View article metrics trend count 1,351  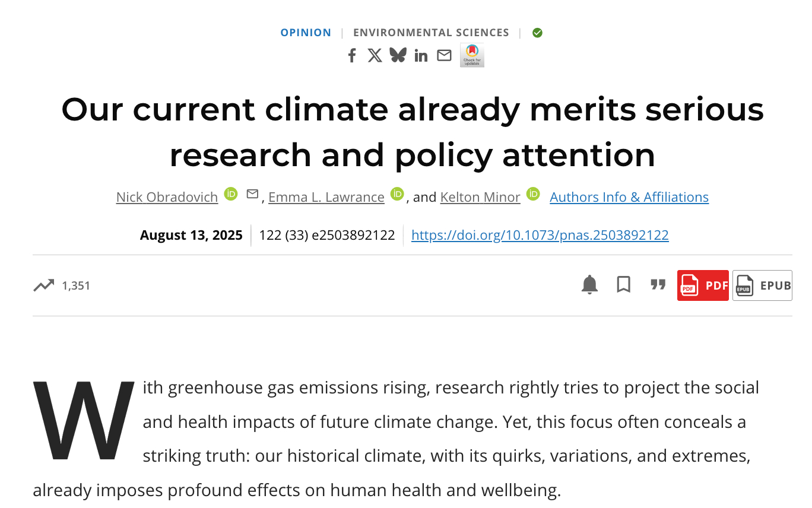coord(62,285)
